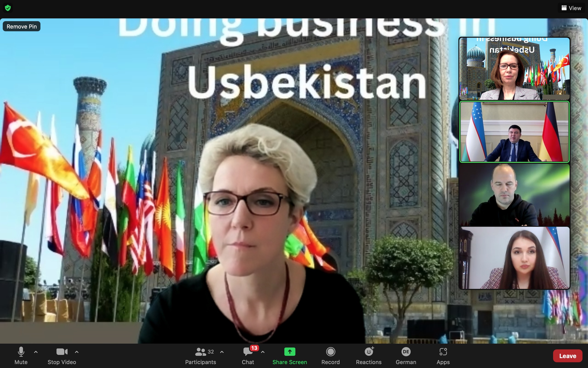Select thumbnail of woman with red hair
Image resolution: width=588 pixels, height=368 pixels.
(514, 69)
